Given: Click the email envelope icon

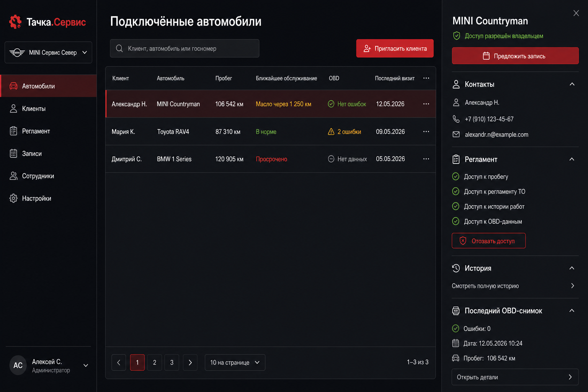Looking at the screenshot, I should click(x=456, y=134).
